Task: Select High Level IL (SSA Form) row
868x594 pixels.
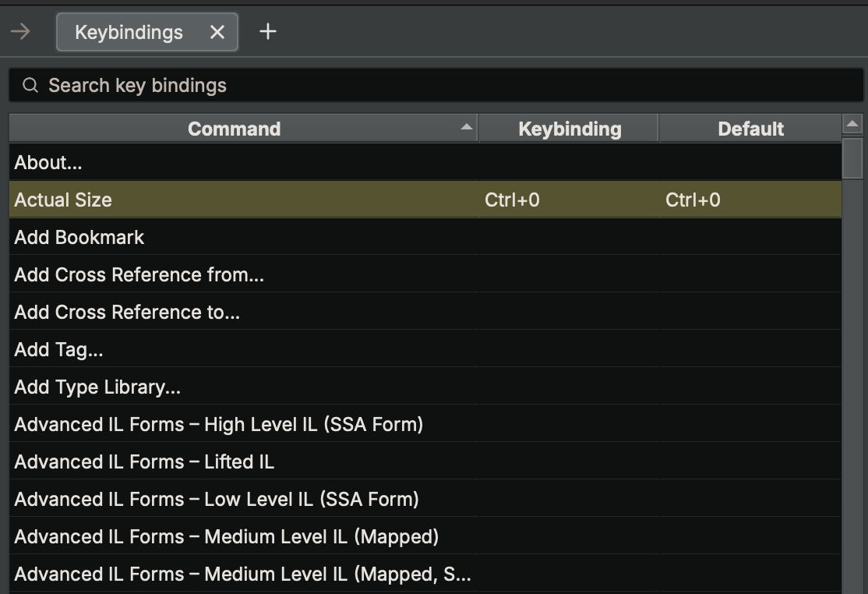Action: coord(425,424)
